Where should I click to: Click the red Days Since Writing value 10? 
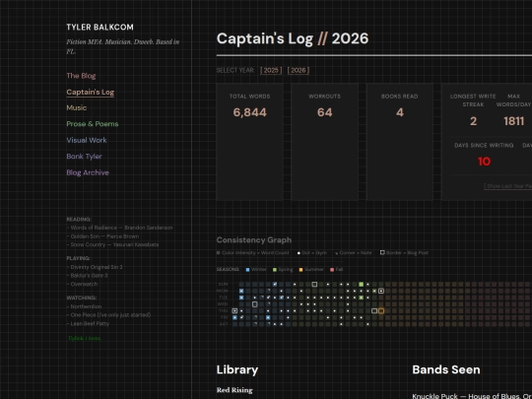(484, 162)
